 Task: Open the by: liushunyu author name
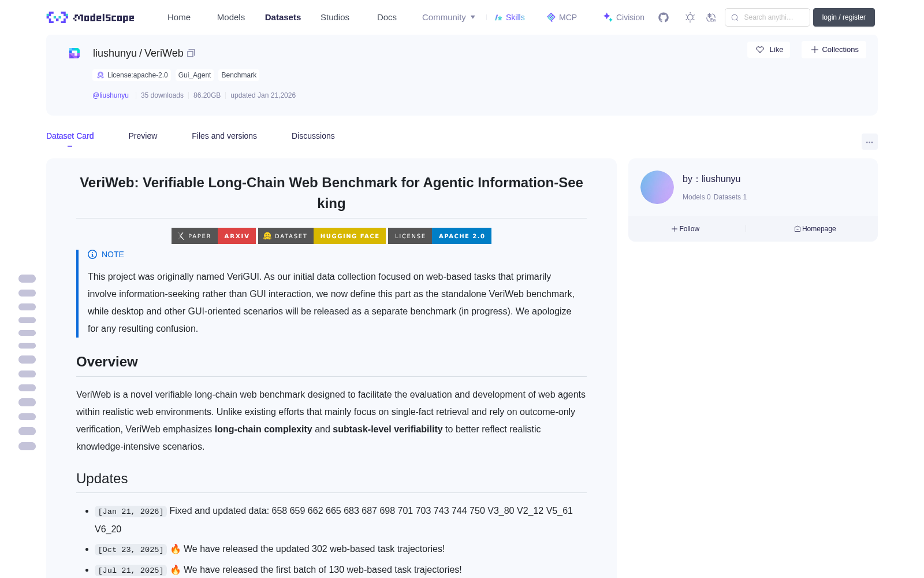[711, 179]
